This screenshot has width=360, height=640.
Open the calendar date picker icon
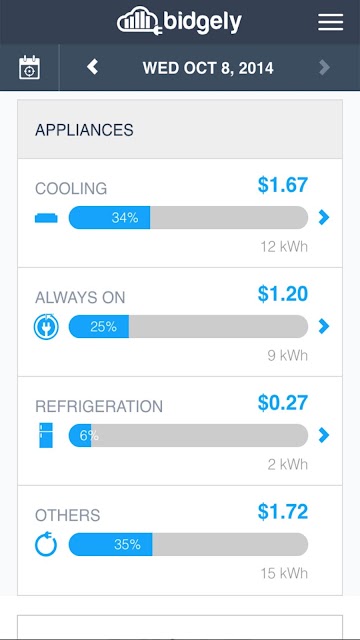29,67
